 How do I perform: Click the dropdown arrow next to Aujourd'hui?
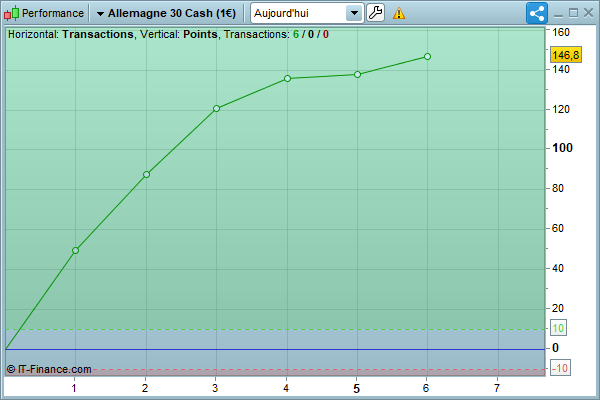[354, 13]
